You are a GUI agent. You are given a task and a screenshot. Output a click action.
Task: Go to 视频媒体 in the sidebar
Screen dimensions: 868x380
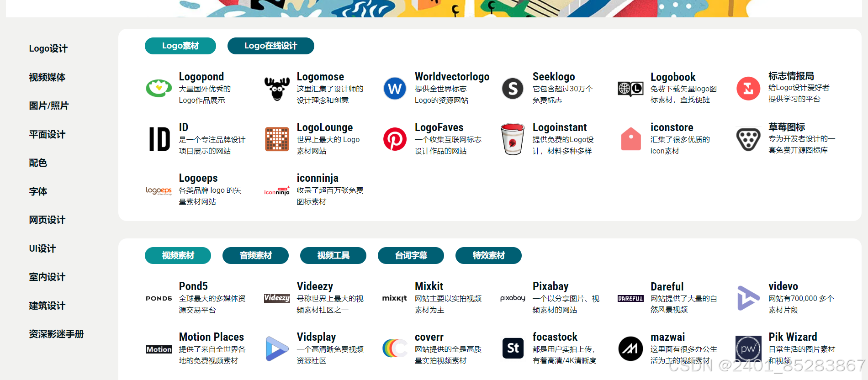coord(47,77)
